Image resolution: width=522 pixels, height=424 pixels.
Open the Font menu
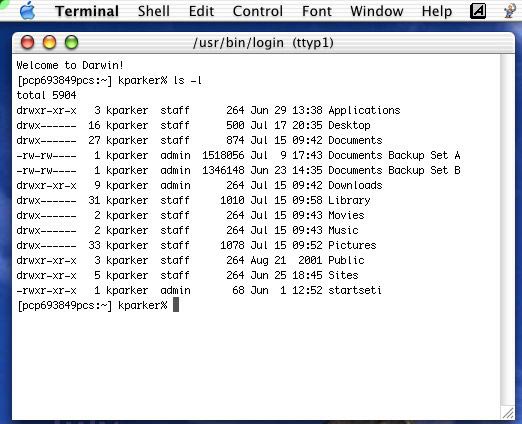pos(317,11)
